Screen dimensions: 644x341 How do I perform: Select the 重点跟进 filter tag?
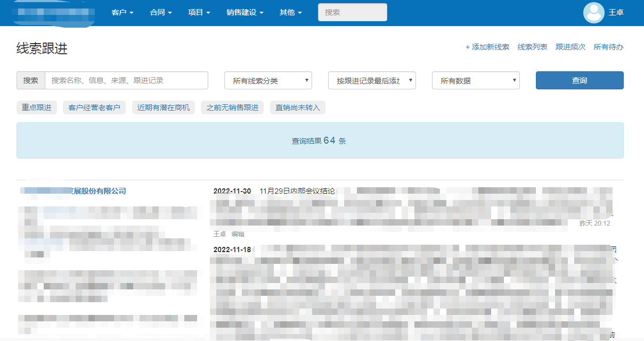(x=37, y=107)
